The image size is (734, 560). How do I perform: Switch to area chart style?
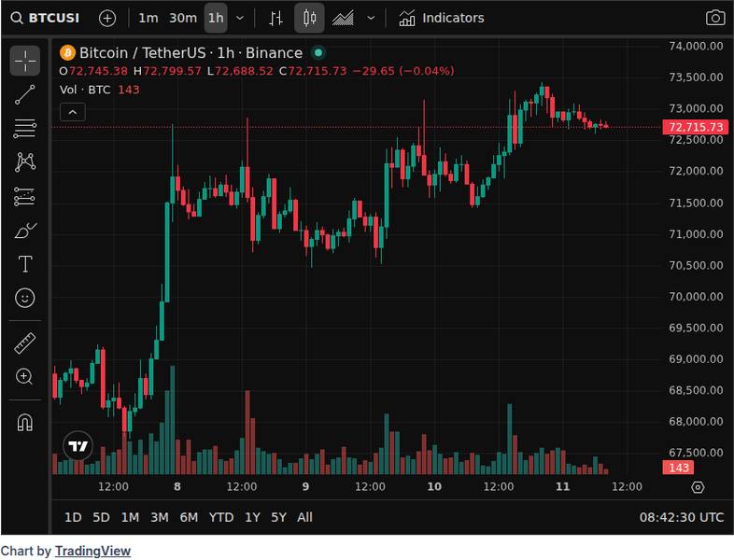(x=343, y=19)
